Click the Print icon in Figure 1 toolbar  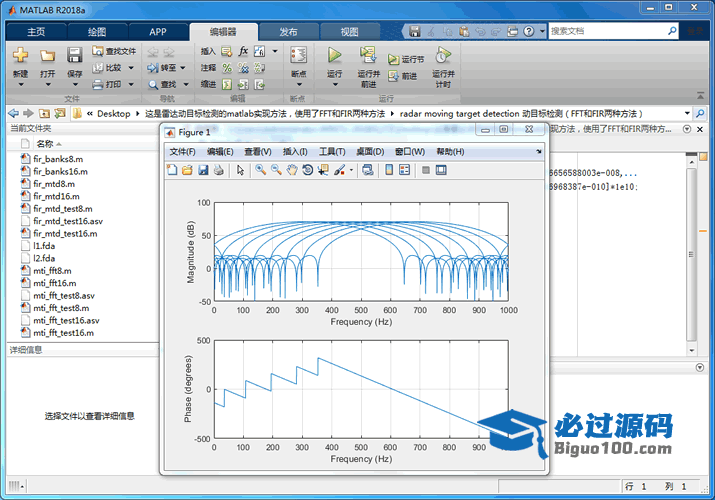click(x=219, y=170)
